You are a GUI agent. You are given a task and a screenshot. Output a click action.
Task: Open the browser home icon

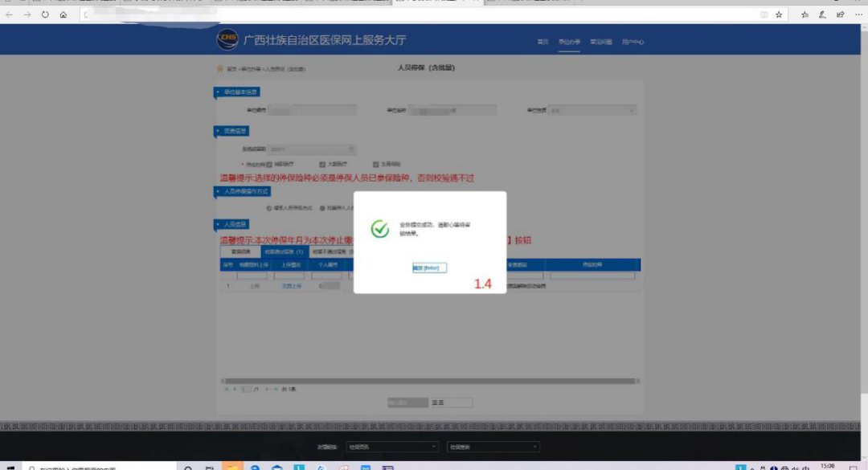63,15
